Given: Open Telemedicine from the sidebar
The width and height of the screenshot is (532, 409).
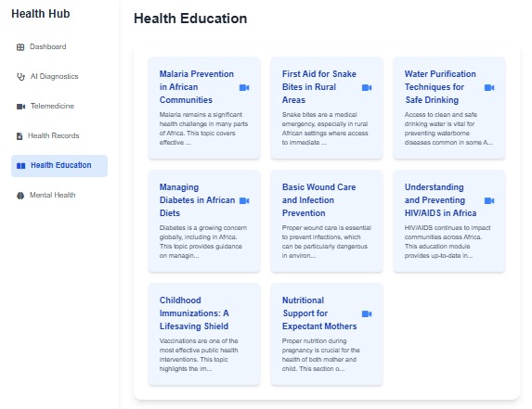Looking at the screenshot, I should click(x=59, y=106).
